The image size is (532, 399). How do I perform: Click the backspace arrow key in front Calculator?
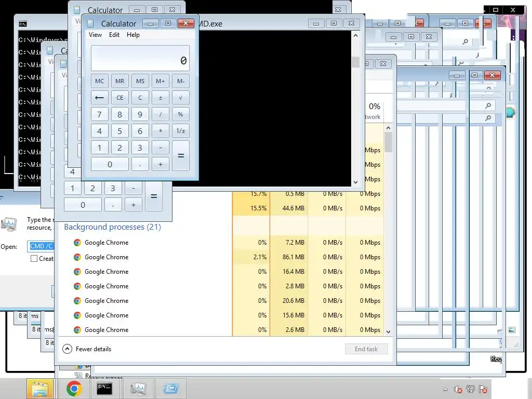coord(99,98)
